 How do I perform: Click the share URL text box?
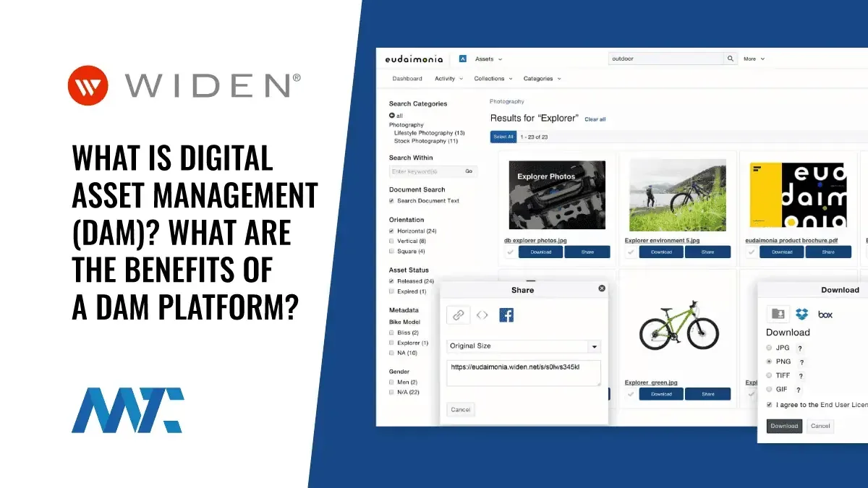click(524, 373)
